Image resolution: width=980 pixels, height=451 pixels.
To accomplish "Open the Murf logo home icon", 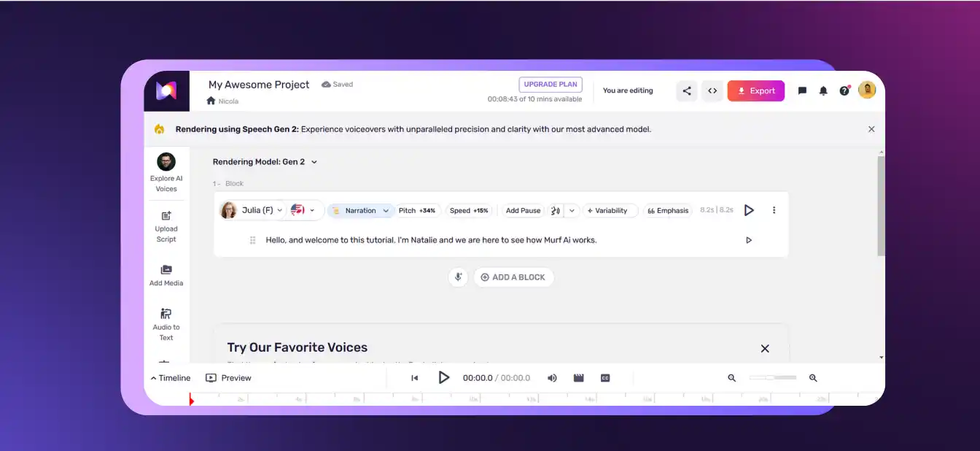I will pos(166,90).
